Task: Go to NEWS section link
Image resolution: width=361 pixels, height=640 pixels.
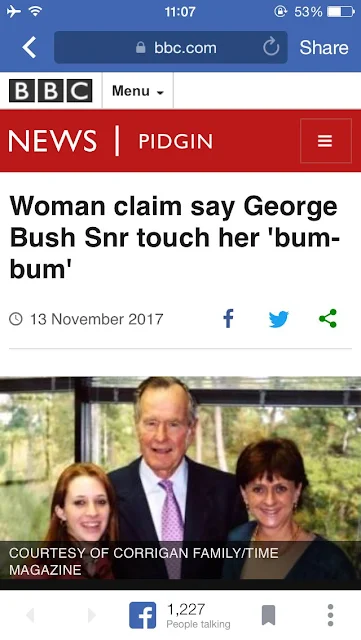Action: tap(52, 141)
